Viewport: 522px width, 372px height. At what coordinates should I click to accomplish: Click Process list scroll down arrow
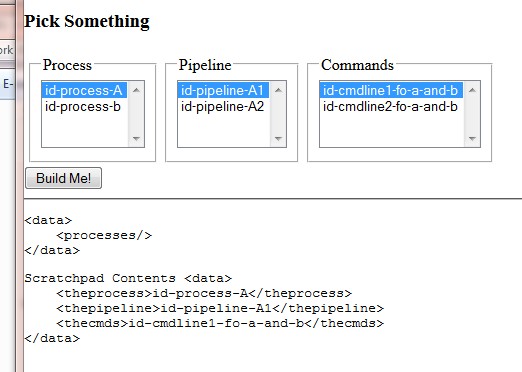[x=136, y=138]
